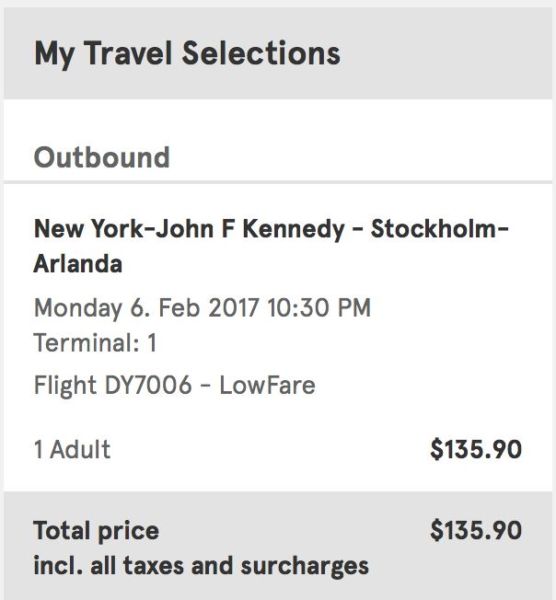Viewport: 556px width, 600px height.
Task: Click the New York-John F Kennedy route title
Action: 189,229
